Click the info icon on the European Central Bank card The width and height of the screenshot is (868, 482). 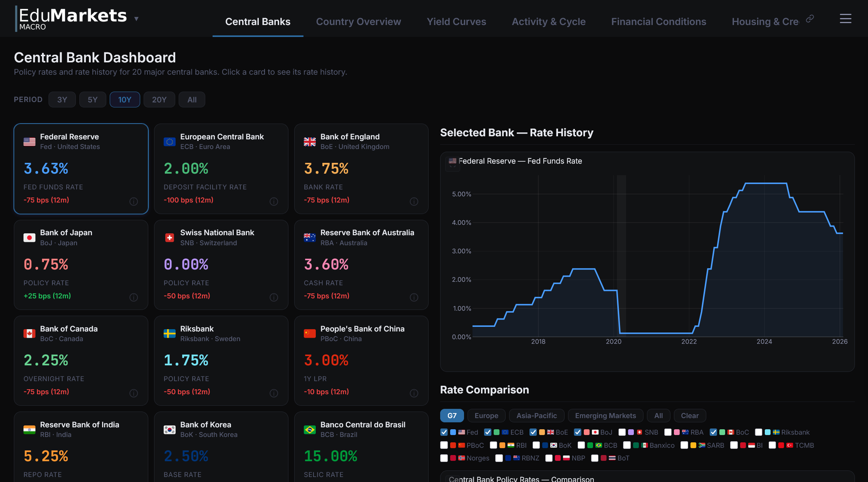coord(274,201)
